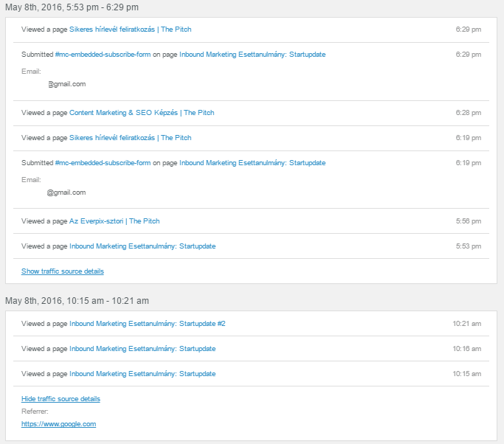The height and width of the screenshot is (444, 504).
Task: Open Startupdate page viewed at 10:15 am
Action: 142,374
